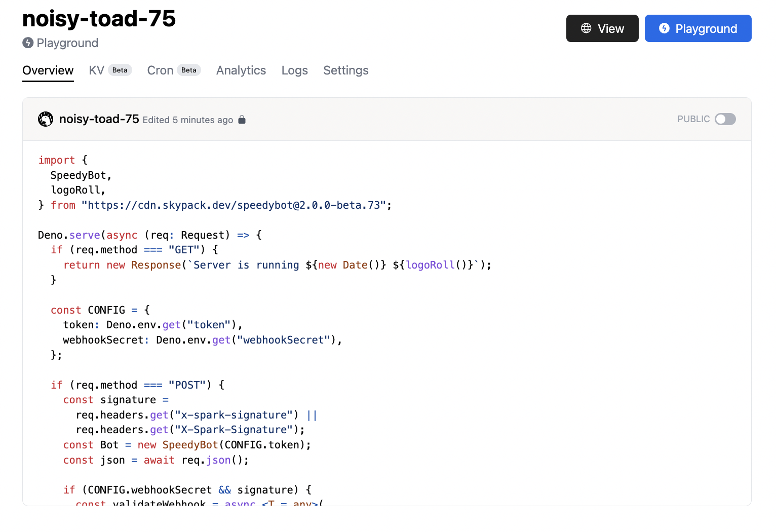This screenshot has width=776, height=532.
Task: Toggle the PUBLIC switch
Action: point(725,119)
